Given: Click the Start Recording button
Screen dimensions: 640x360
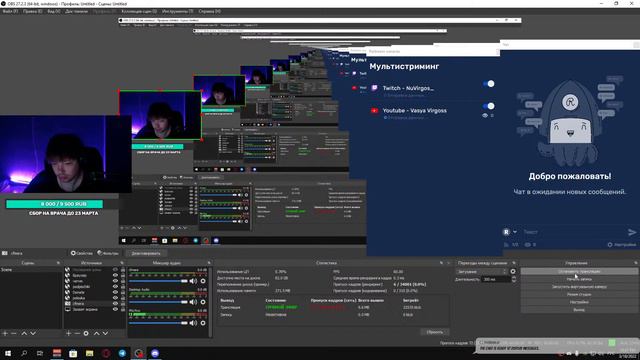Looking at the screenshot, I should tap(579, 279).
